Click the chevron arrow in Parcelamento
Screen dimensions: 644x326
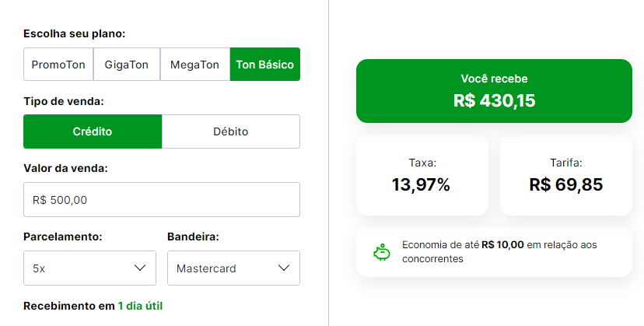[140, 268]
